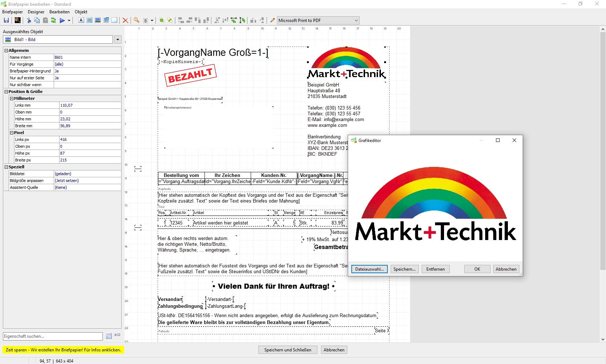The image size is (606, 364).
Task: Click the dotted grid icon
Action: click(146, 21)
